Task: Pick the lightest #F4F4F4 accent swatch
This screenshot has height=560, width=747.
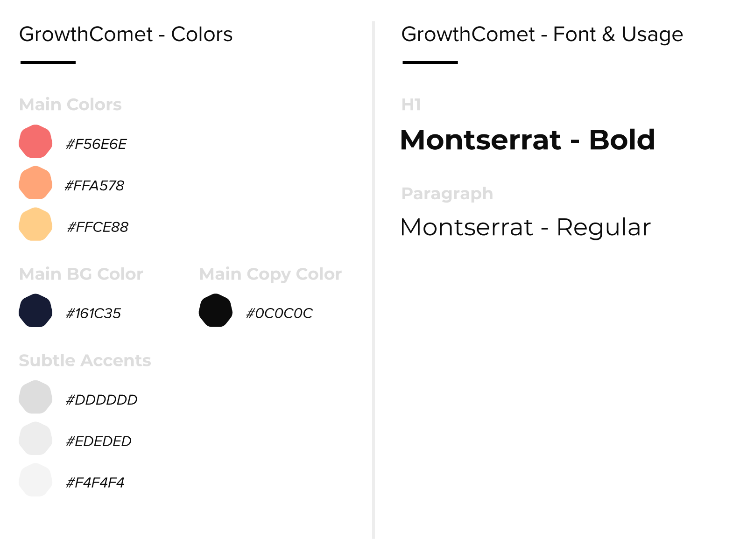Action: (x=35, y=480)
